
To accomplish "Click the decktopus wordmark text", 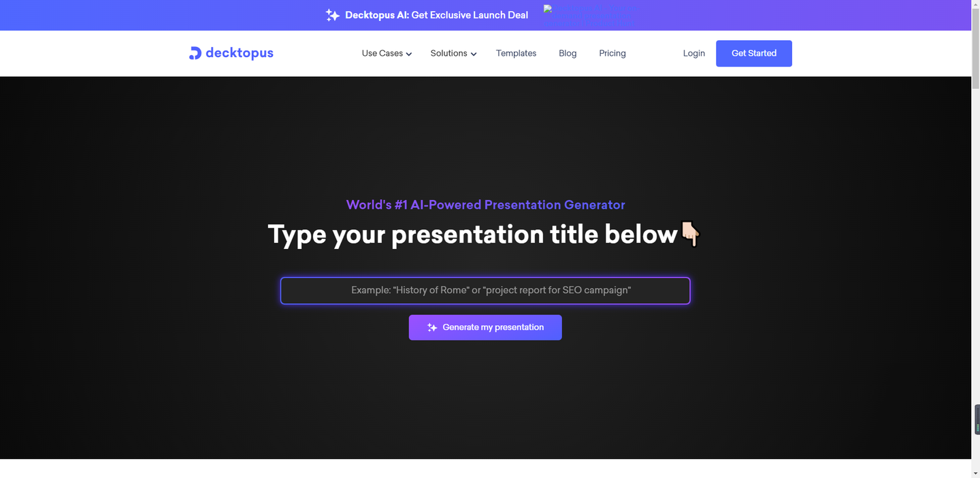I will pos(240,53).
